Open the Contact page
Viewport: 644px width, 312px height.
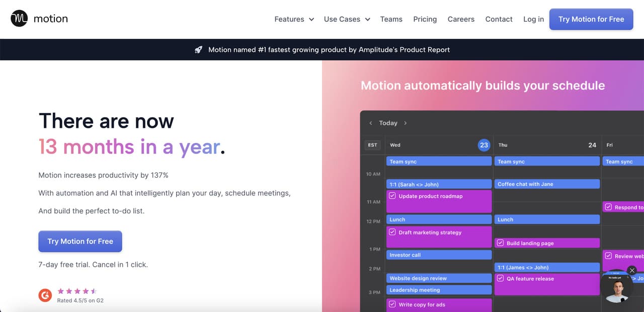tap(499, 19)
